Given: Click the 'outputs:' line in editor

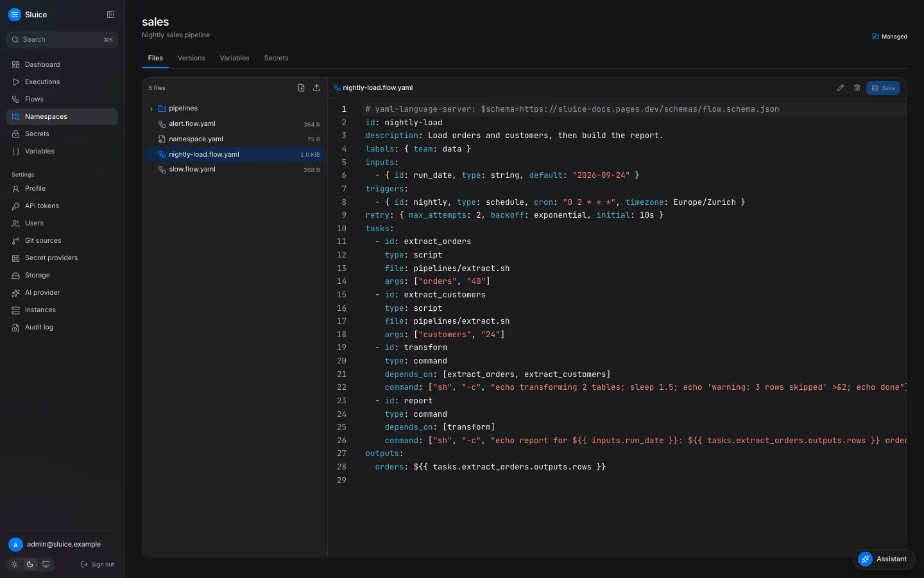Looking at the screenshot, I should [384, 453].
